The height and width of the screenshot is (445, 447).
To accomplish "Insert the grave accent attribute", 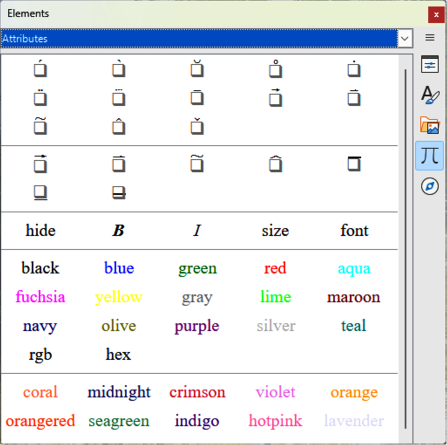I will pyautogui.click(x=119, y=69).
